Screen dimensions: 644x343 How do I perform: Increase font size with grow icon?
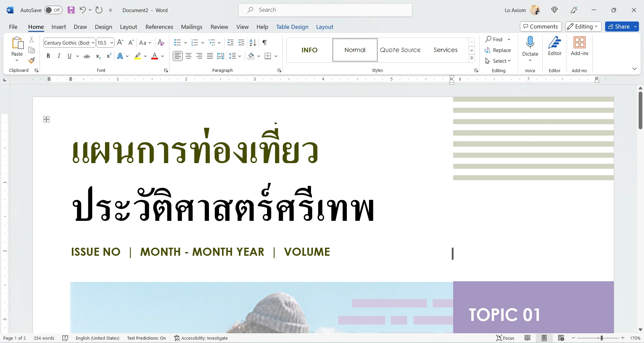pos(120,43)
